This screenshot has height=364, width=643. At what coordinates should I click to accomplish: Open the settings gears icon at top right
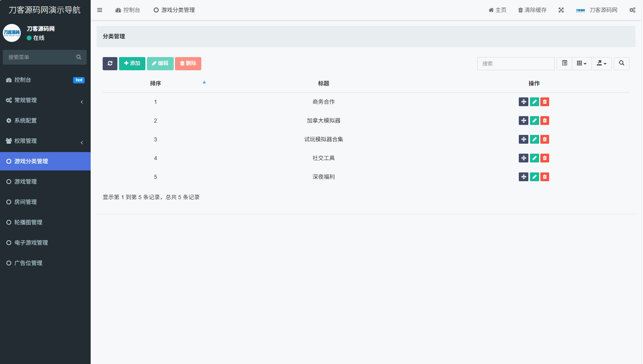(632, 10)
